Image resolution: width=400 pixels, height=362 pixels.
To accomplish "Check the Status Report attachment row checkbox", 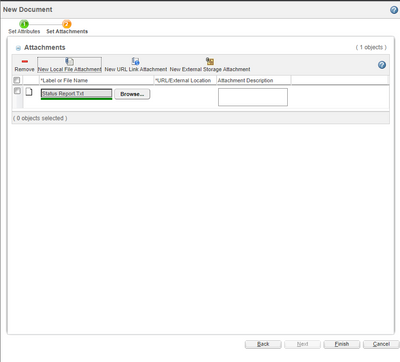I will (x=17, y=91).
